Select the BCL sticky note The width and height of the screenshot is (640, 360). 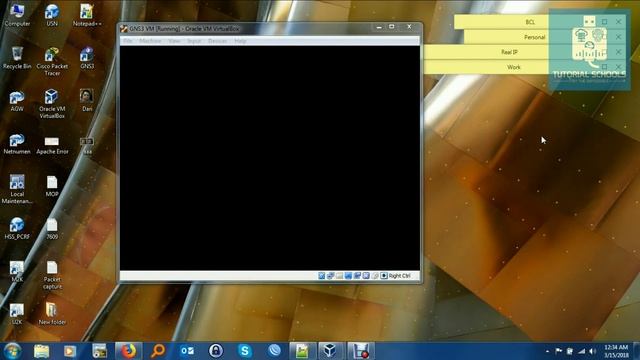point(530,22)
